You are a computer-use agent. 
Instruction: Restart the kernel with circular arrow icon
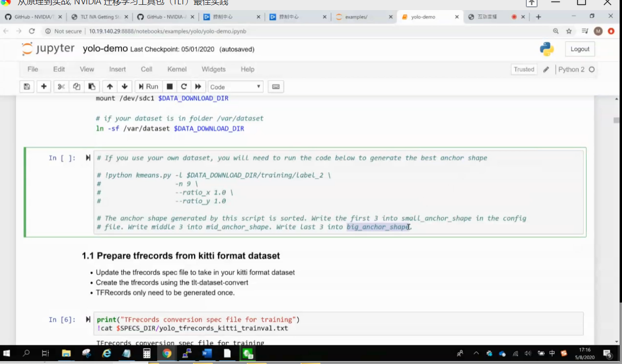183,87
